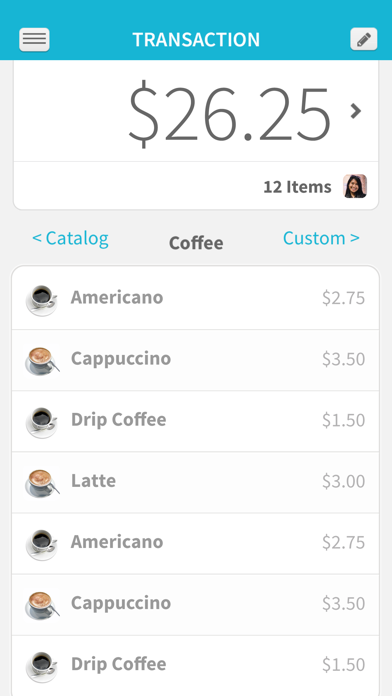Tap the second Cappuccino cup icon
The height and width of the screenshot is (696, 392).
pos(42,605)
